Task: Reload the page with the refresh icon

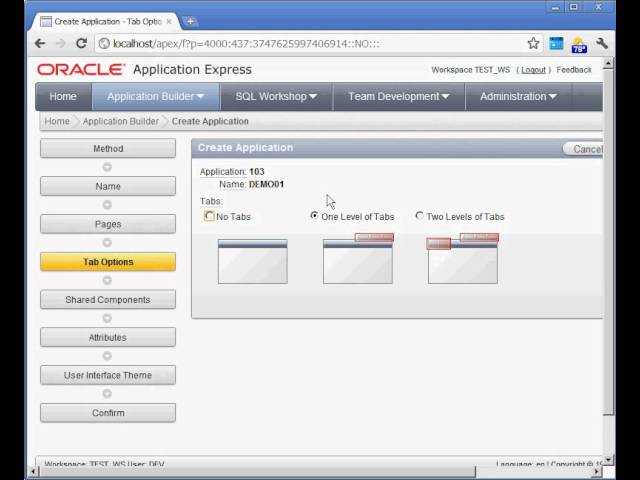Action: click(82, 43)
